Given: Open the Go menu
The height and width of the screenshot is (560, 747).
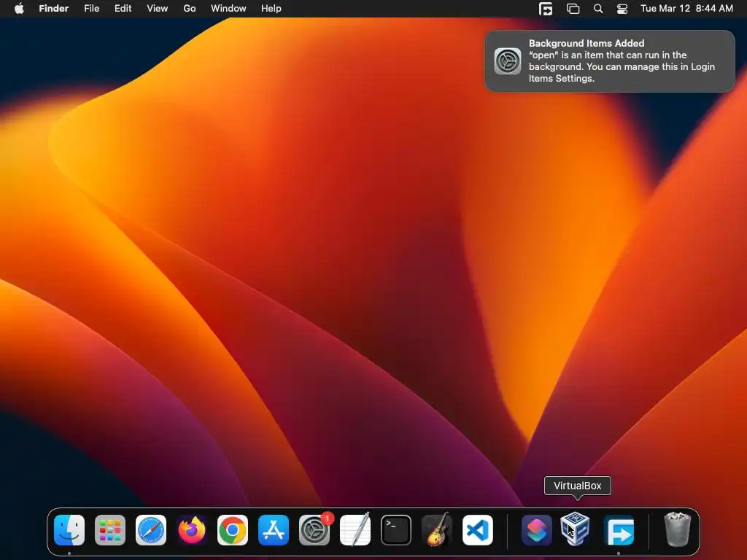Looking at the screenshot, I should pyautogui.click(x=190, y=9).
